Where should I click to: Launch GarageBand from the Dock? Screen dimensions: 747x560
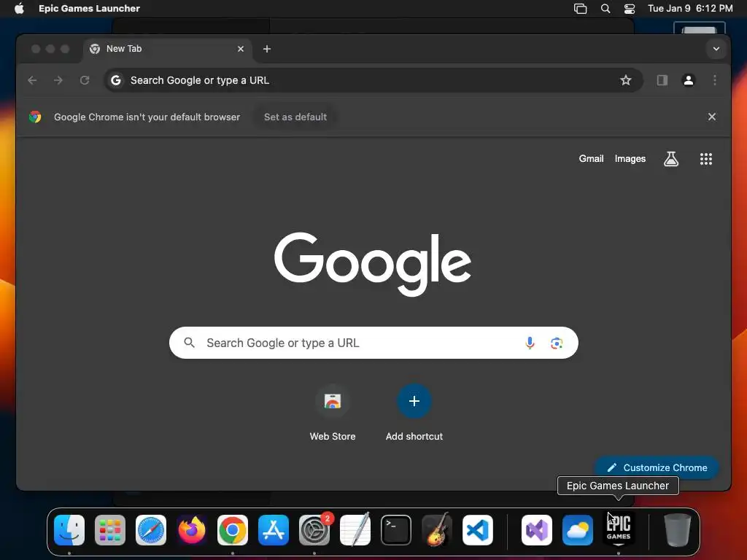coord(437,530)
